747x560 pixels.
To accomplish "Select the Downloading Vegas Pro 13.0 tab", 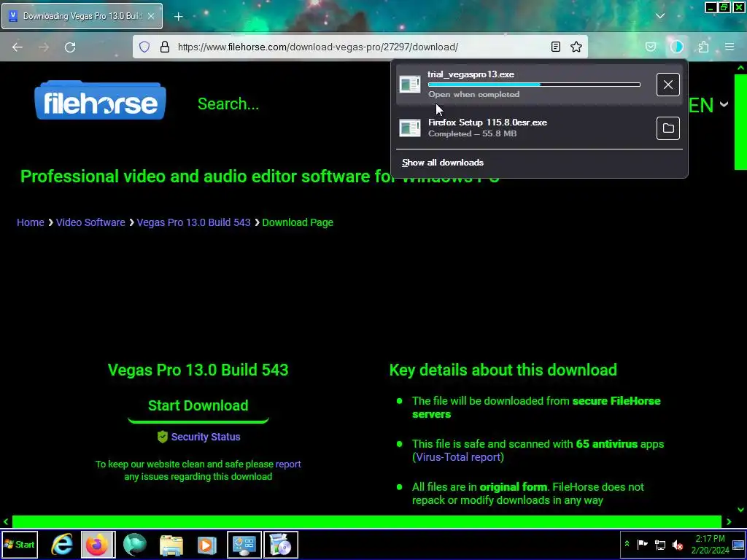I will [x=82, y=16].
